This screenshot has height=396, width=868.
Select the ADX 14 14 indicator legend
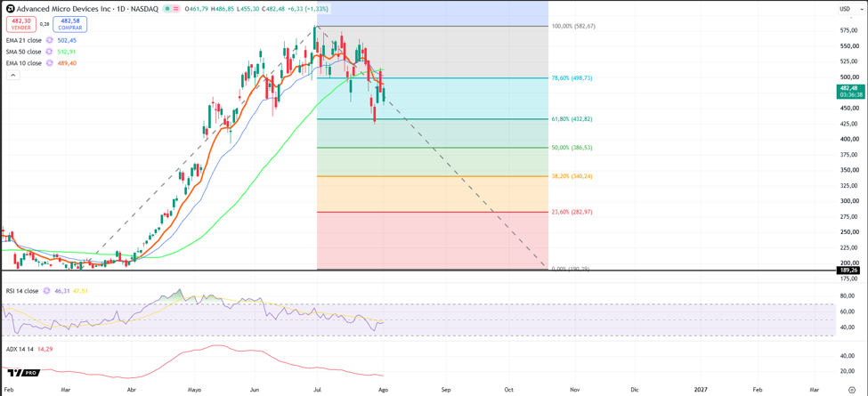(x=19, y=349)
